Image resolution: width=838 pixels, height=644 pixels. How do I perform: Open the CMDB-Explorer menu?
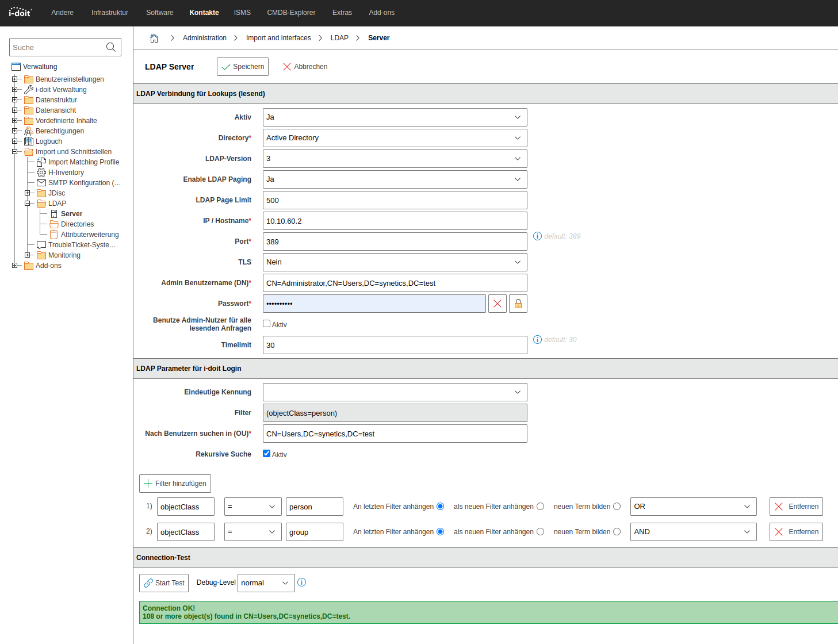coord(291,13)
